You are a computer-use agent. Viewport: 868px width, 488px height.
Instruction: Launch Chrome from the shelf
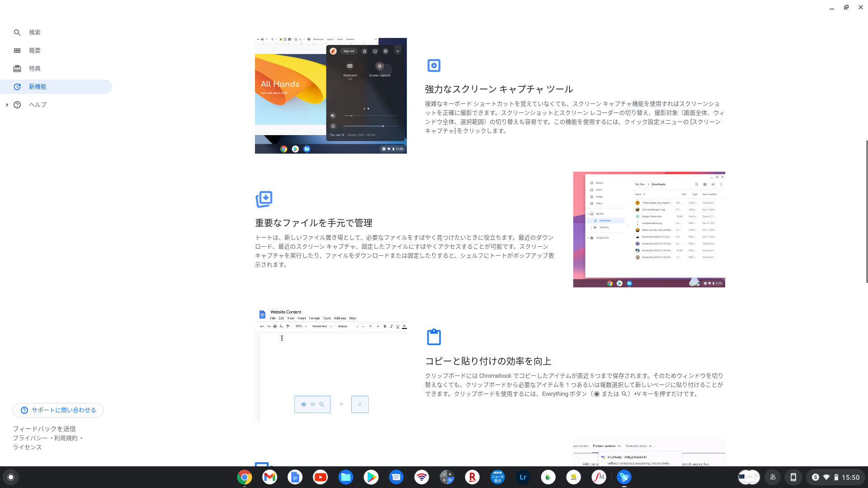[245, 477]
